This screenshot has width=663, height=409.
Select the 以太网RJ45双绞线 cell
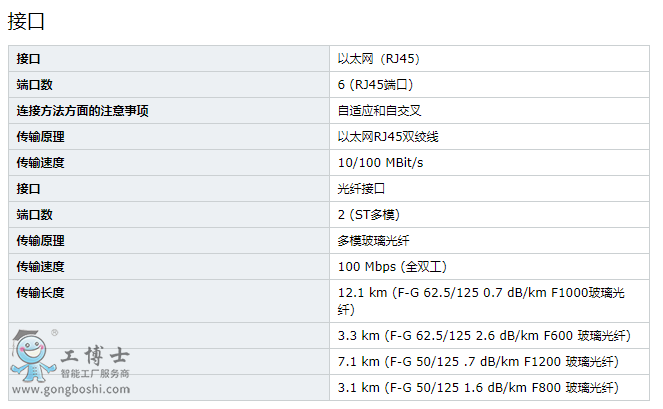point(387,137)
